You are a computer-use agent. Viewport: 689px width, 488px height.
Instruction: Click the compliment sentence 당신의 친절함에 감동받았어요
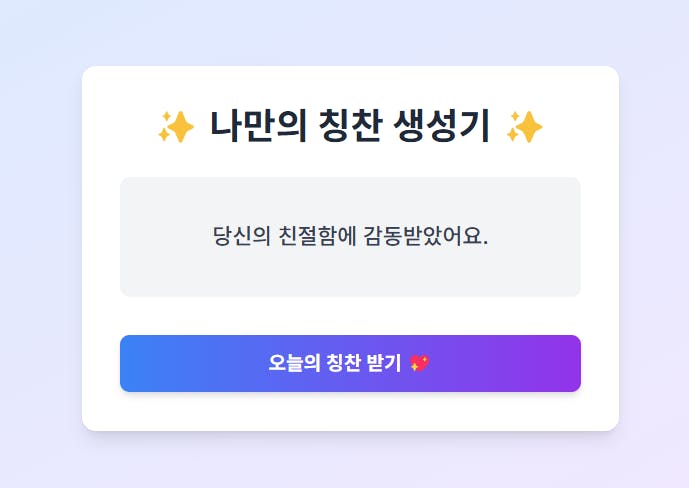coord(350,237)
